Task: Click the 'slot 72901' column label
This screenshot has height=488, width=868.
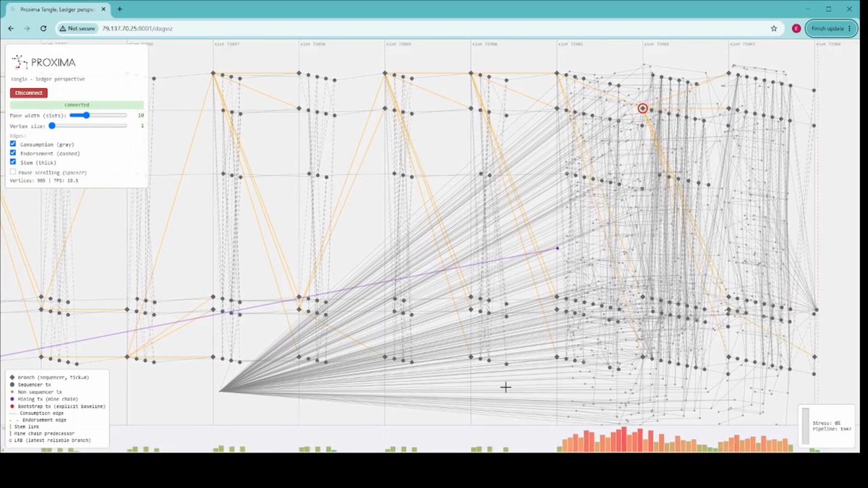Action: coord(571,44)
